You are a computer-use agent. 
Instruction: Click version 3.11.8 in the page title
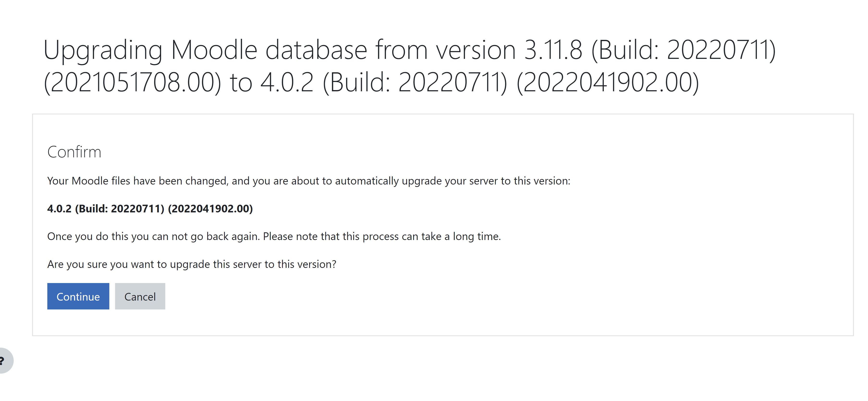coord(553,49)
